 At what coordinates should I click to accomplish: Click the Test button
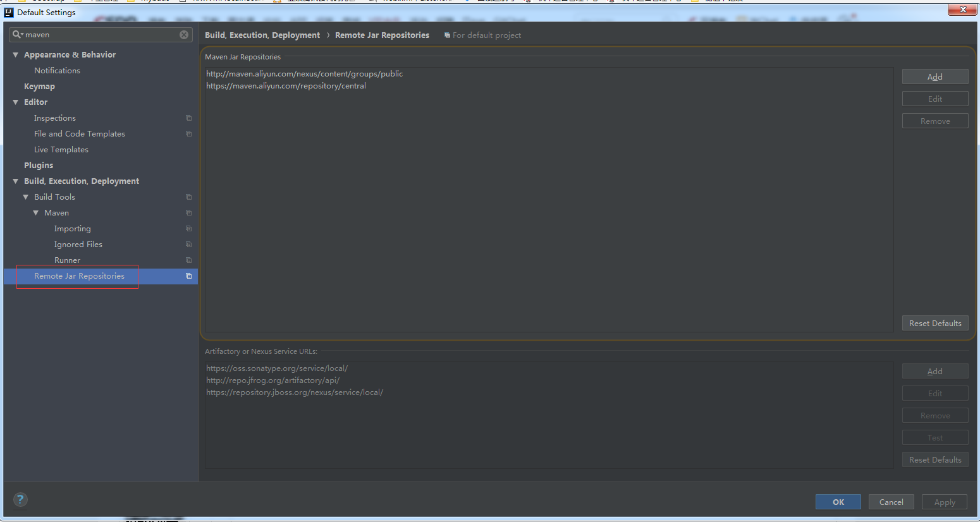pos(935,437)
